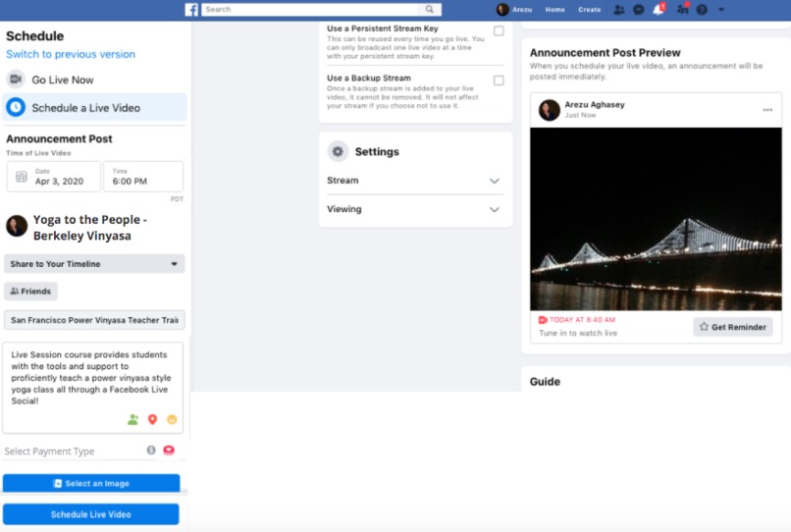This screenshot has height=532, width=791.
Task: Open the Share to Your Timeline dropdown
Action: (94, 263)
